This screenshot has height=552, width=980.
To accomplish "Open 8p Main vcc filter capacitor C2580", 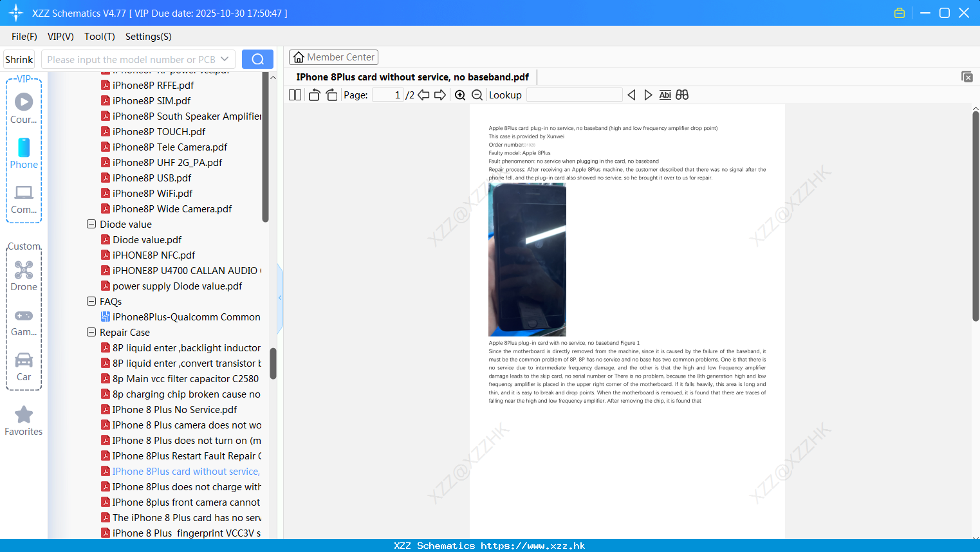I will pyautogui.click(x=185, y=378).
